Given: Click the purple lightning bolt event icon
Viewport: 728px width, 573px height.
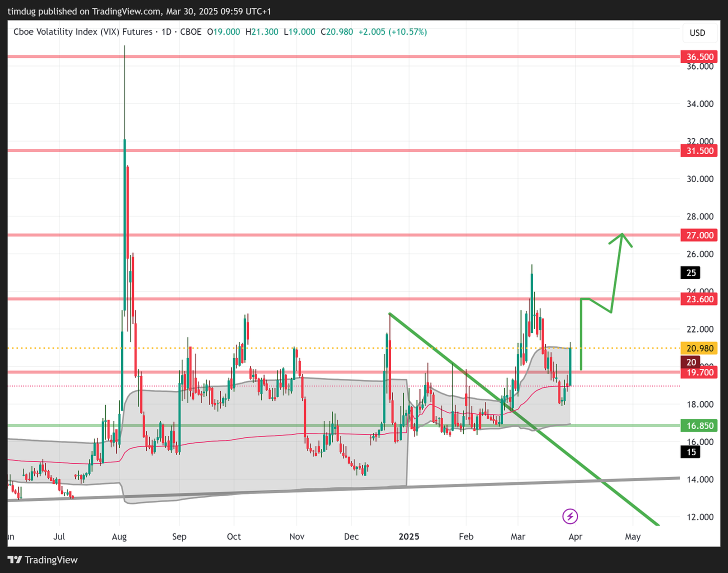Looking at the screenshot, I should point(570,516).
